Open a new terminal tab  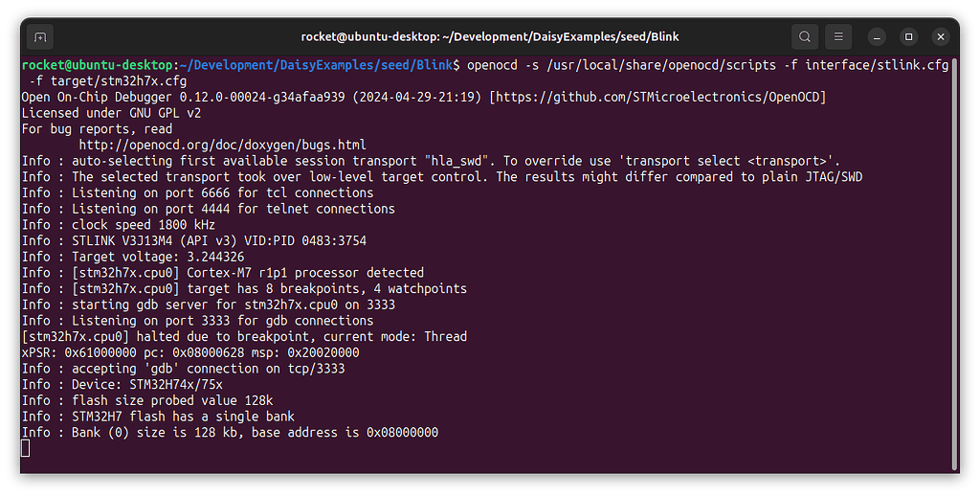[x=40, y=37]
